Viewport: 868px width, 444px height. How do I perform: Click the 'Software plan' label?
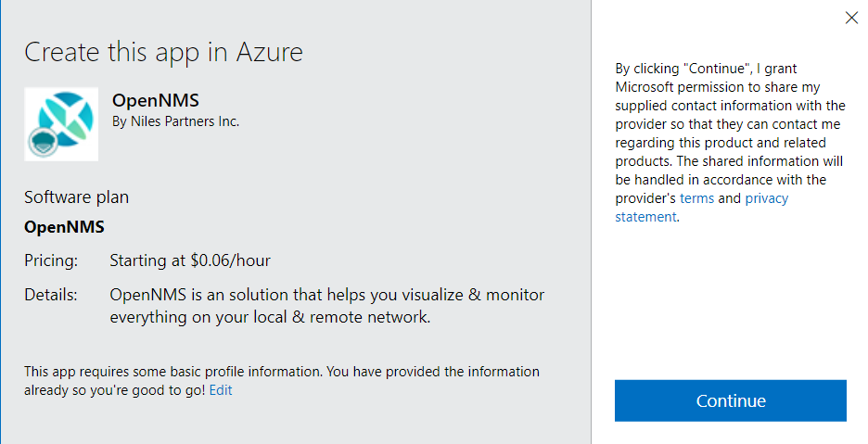pos(76,197)
